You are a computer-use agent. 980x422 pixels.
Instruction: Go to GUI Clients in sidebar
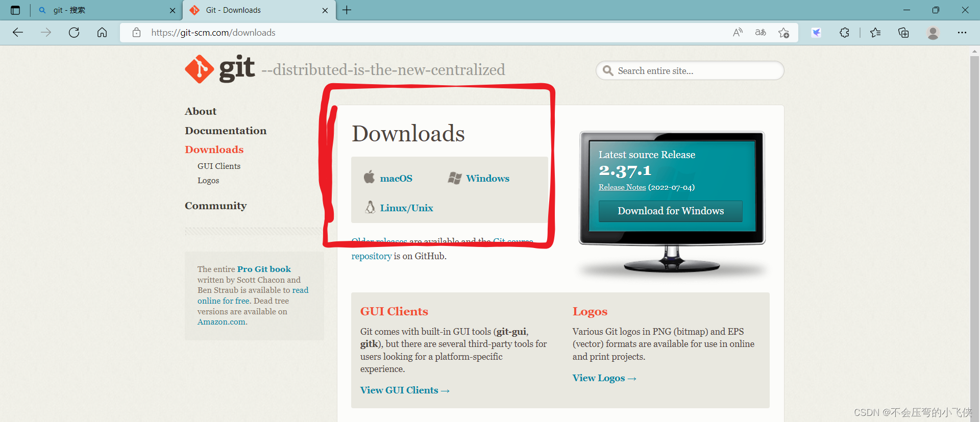point(219,166)
